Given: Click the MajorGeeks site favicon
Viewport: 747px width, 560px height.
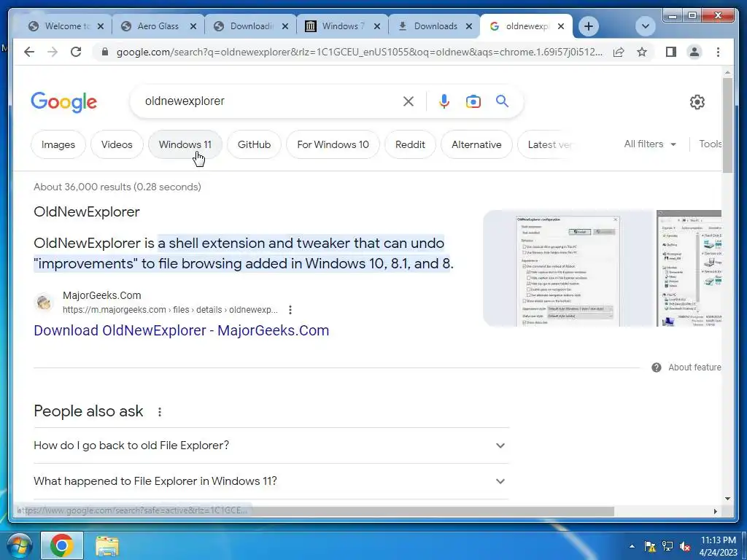Looking at the screenshot, I should pyautogui.click(x=44, y=303).
